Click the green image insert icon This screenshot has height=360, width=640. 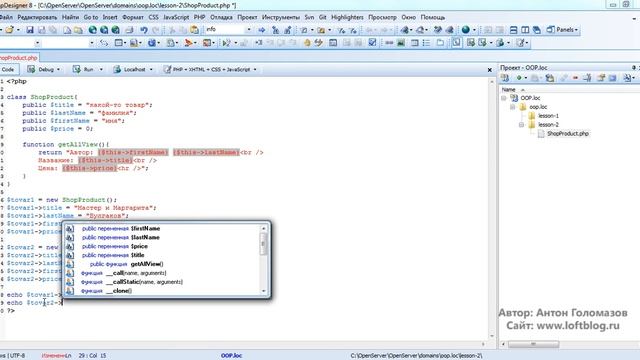pyautogui.click(x=401, y=43)
